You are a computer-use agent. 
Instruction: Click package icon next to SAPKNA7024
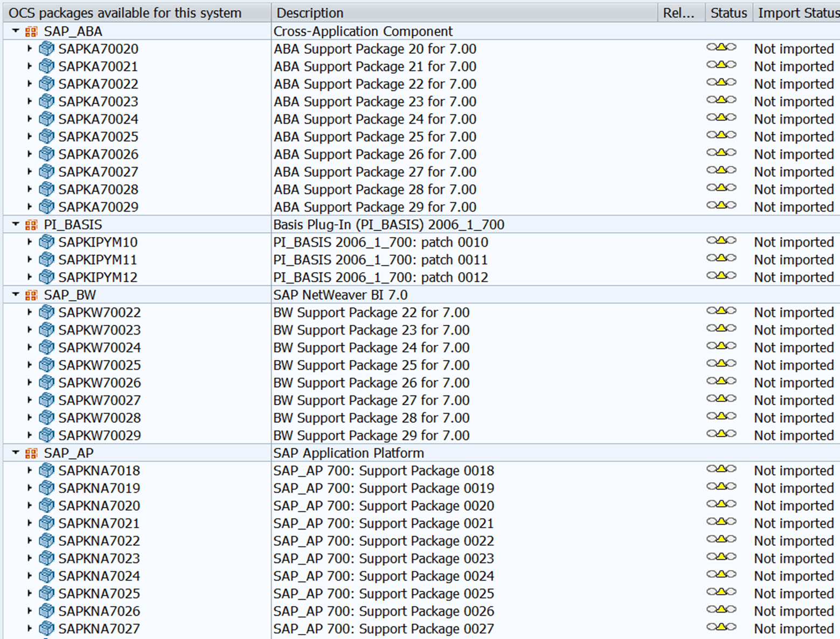pos(47,576)
